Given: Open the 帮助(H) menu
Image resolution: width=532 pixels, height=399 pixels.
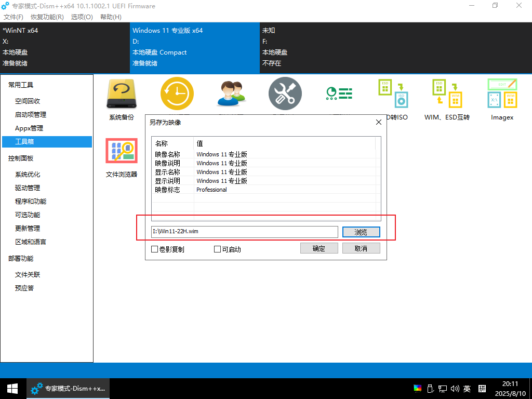Looking at the screenshot, I should (111, 17).
